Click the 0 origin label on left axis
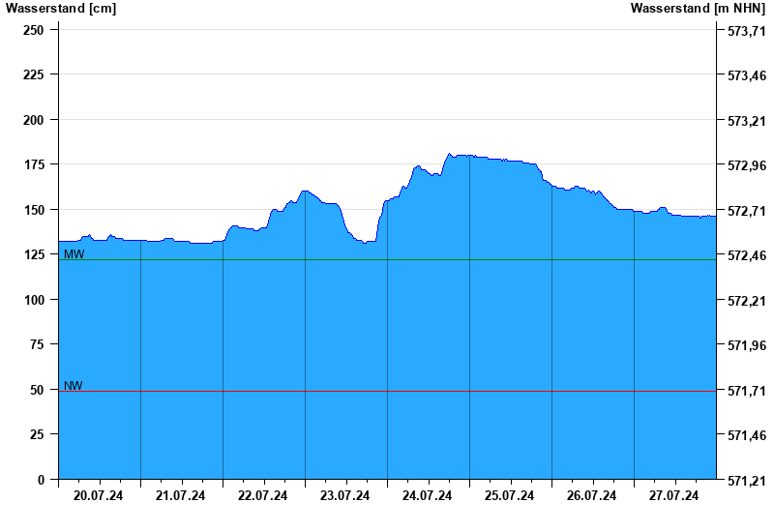 (41, 480)
